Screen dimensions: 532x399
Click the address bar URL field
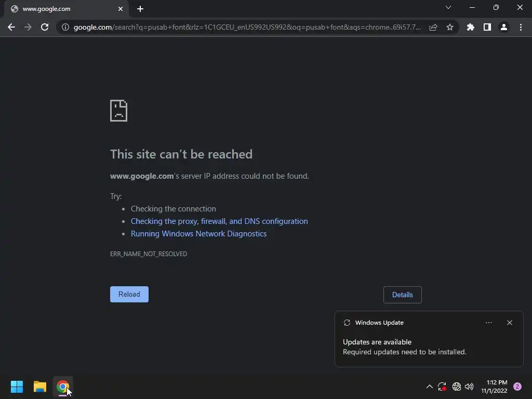pos(247,27)
